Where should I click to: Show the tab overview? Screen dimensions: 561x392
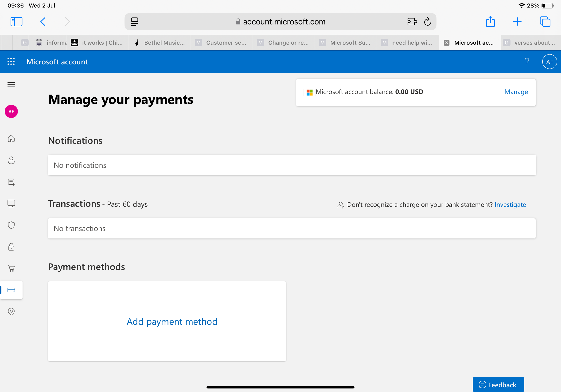[545, 22]
